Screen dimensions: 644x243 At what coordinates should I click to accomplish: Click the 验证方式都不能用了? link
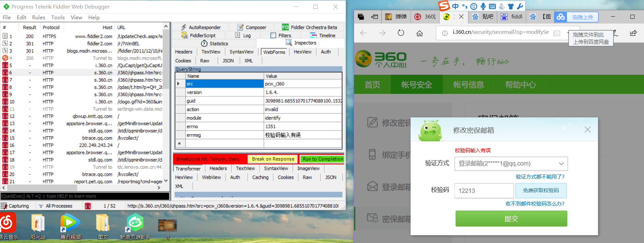540,177
